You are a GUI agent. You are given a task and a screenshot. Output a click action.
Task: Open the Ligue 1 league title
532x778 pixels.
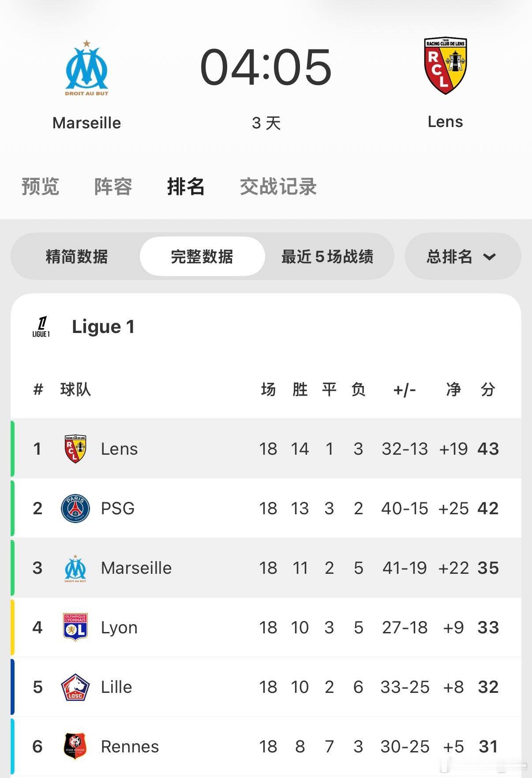[x=103, y=327]
